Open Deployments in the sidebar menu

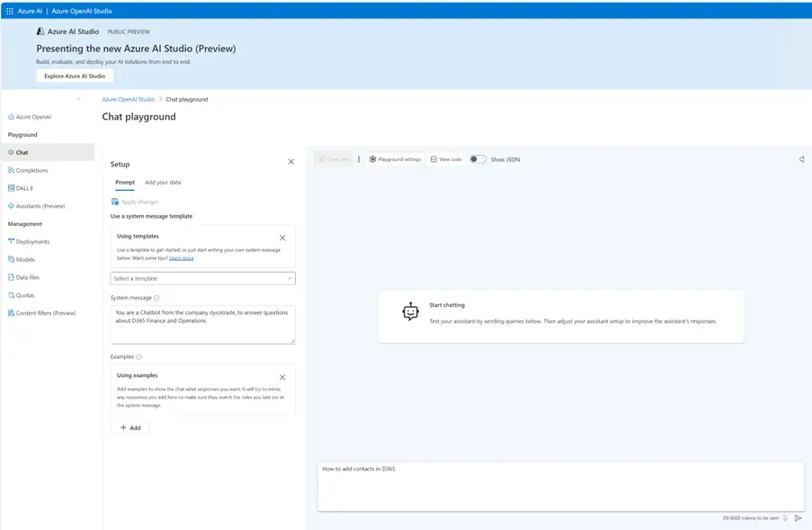click(32, 242)
